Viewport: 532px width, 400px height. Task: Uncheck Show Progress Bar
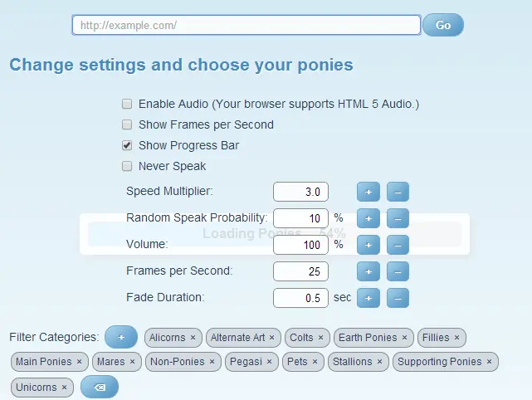click(x=127, y=145)
